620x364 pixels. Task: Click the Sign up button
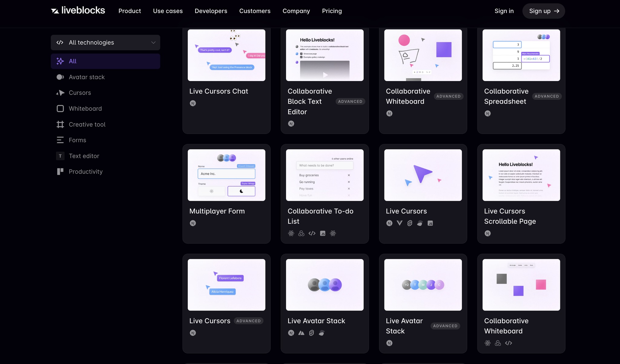544,11
